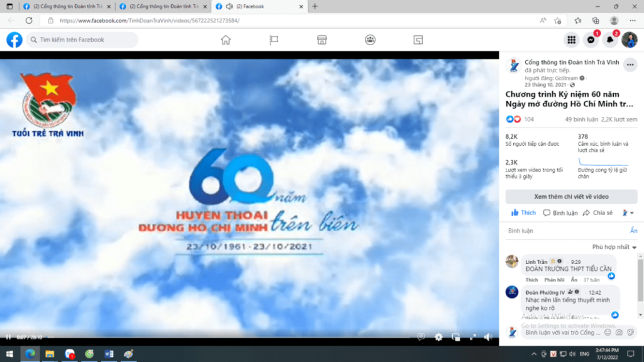Expand the reaction picker arrow beside Chia sẻ
Image resolution: width=644 pixels, height=362 pixels.
pyautogui.click(x=631, y=212)
